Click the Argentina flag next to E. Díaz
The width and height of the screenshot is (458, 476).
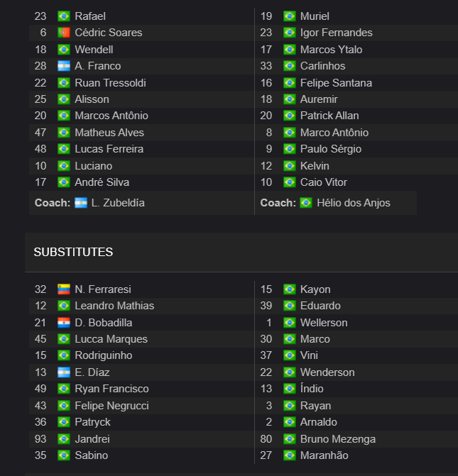tap(64, 372)
